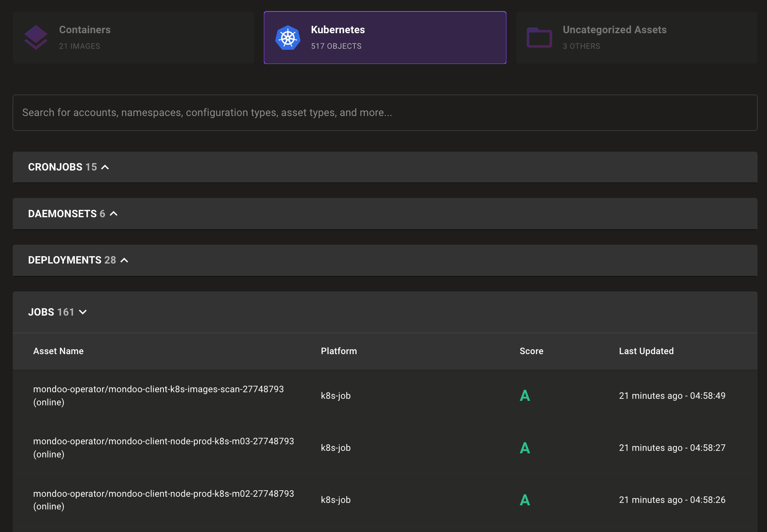Click the Kubernetes helm wheel icon
This screenshot has height=532, width=767.
[288, 38]
